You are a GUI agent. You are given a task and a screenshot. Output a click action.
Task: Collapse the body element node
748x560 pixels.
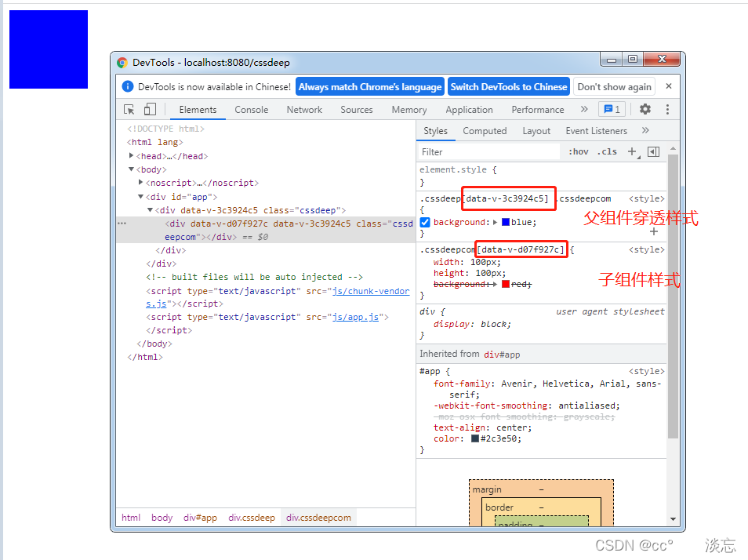click(132, 169)
